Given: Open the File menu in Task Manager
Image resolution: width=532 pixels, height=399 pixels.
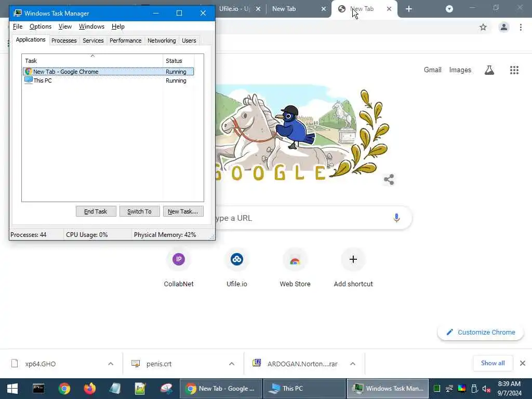Looking at the screenshot, I should point(18,26).
